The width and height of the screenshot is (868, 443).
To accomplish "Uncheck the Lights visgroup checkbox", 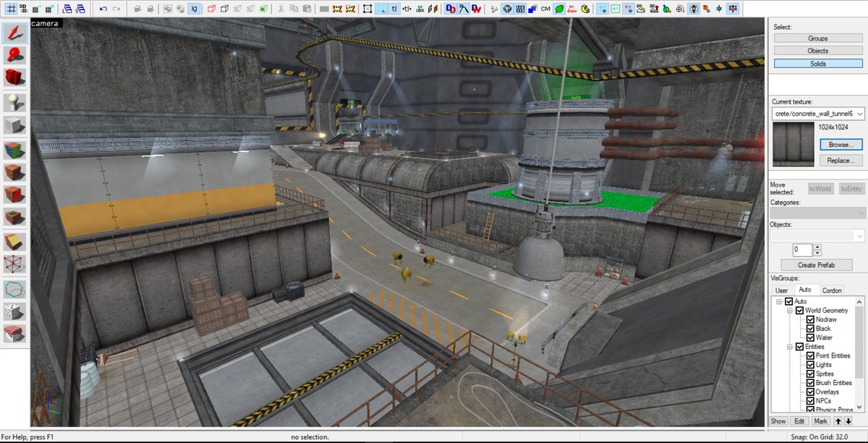I will [x=810, y=365].
